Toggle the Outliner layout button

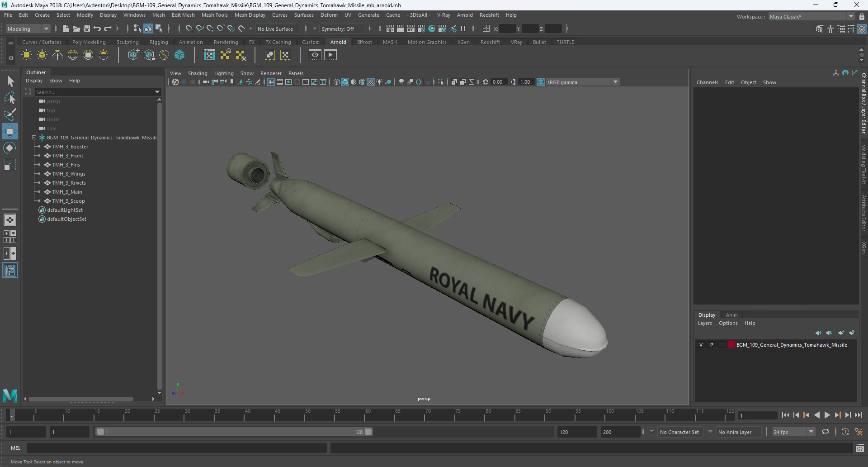pos(10,271)
